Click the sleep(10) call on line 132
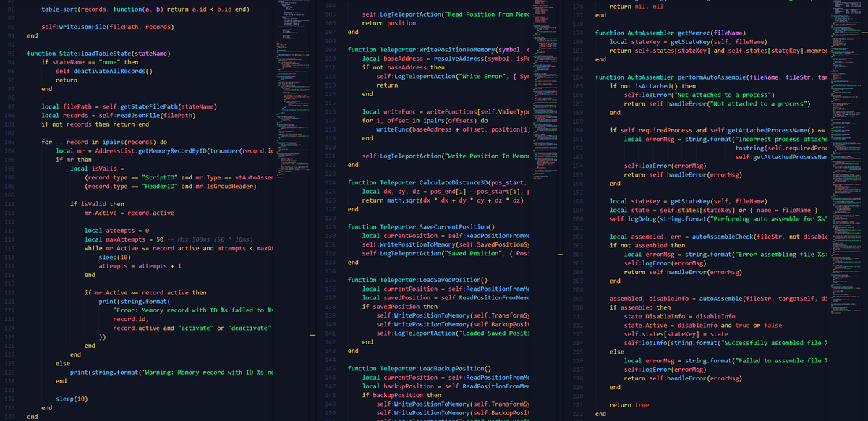Image resolution: width=868 pixels, height=421 pixels. (72, 399)
